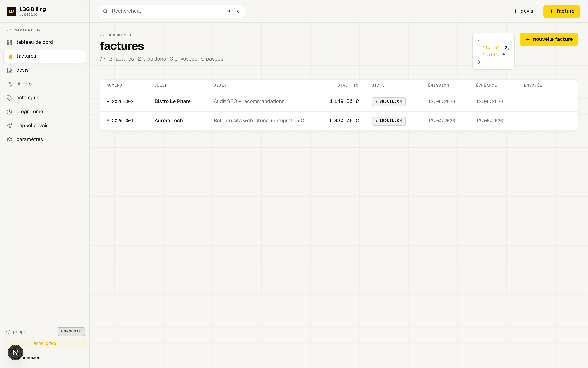588x368 pixels.
Task: Open the clients list
Action: (x=45, y=84)
